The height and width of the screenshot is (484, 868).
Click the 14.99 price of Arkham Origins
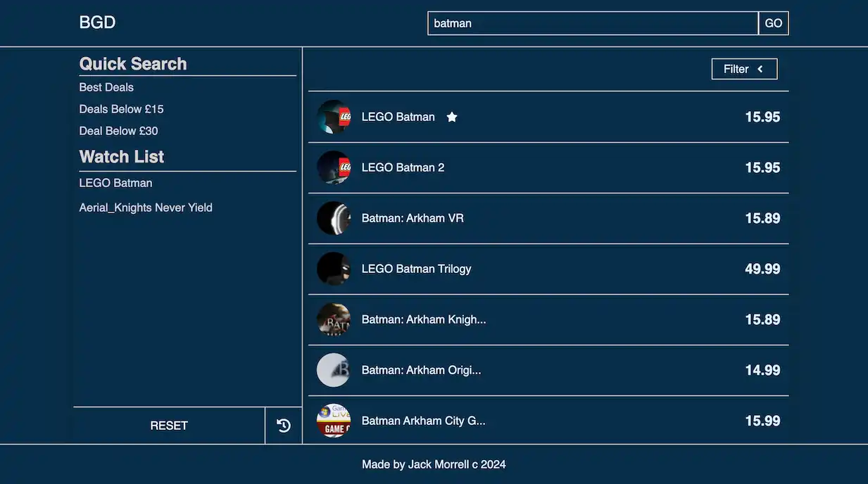pyautogui.click(x=762, y=370)
